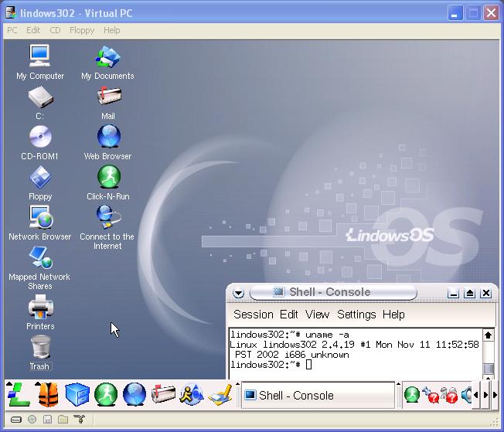The width and height of the screenshot is (504, 432).
Task: Open the Virtual PC CD menu
Action: pyautogui.click(x=55, y=30)
